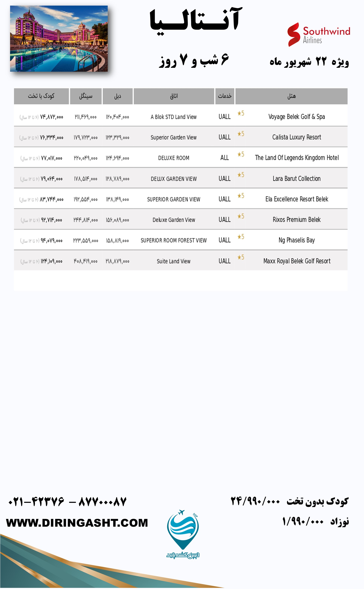Screen dimensions: 364x589
Task: Click the star rating of Maxx Royal Belek
Action: [x=240, y=257]
